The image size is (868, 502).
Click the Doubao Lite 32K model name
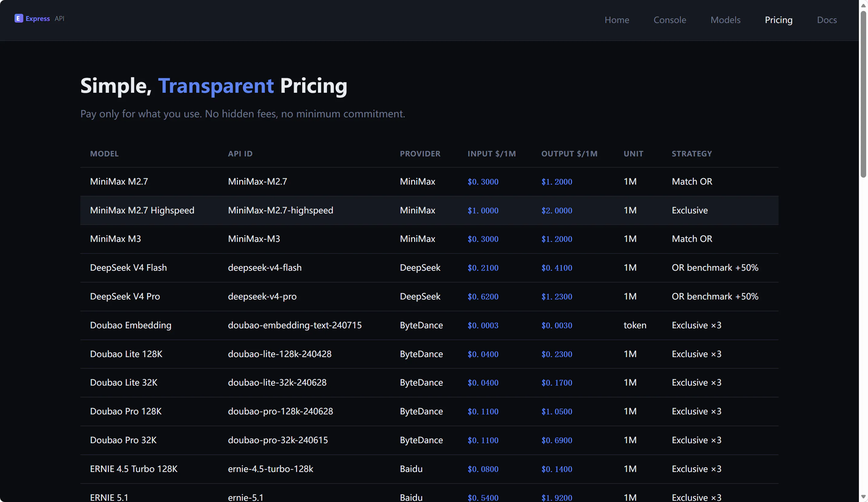[x=124, y=383]
